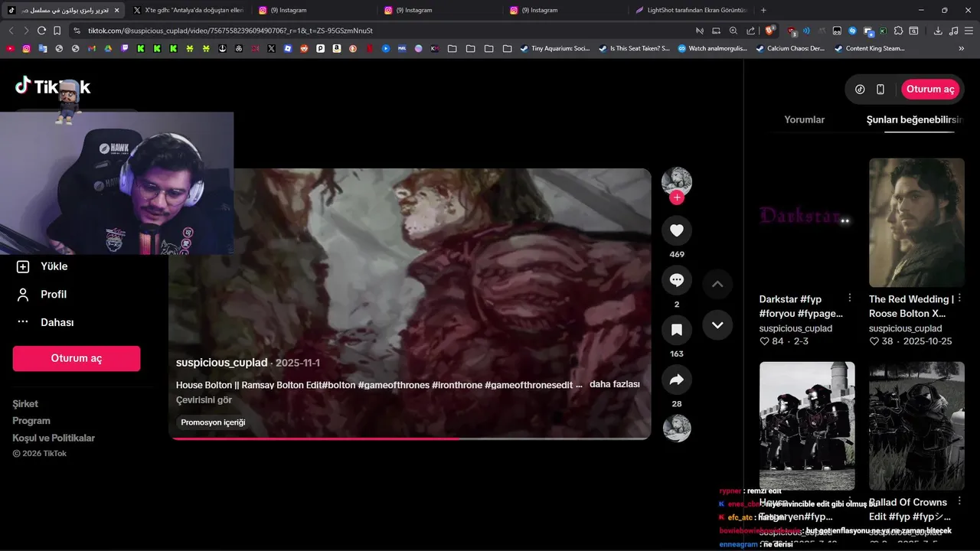Image resolution: width=980 pixels, height=551 pixels.
Task: Open the Profil person icon in sidebar
Action: [23, 295]
